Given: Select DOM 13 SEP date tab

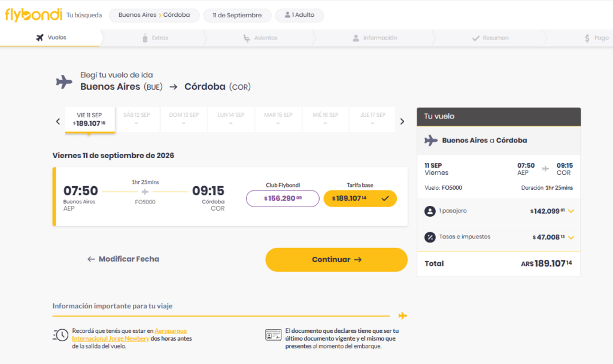Looking at the screenshot, I should click(184, 119).
